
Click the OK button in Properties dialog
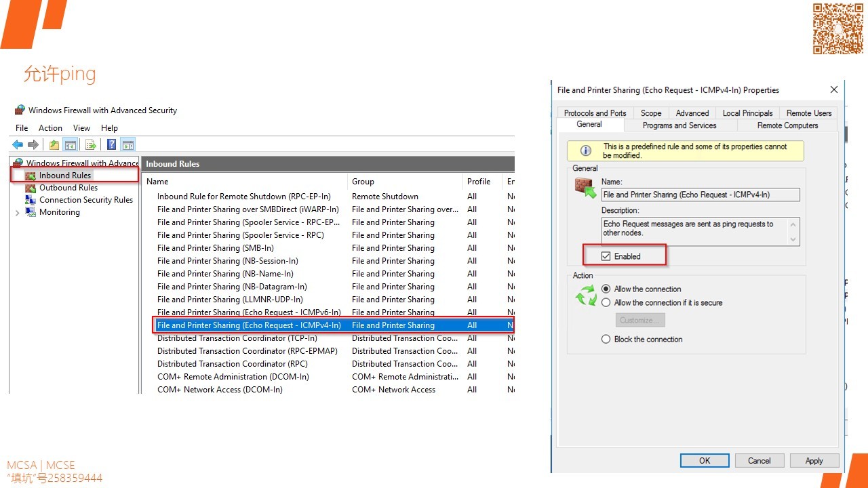705,460
